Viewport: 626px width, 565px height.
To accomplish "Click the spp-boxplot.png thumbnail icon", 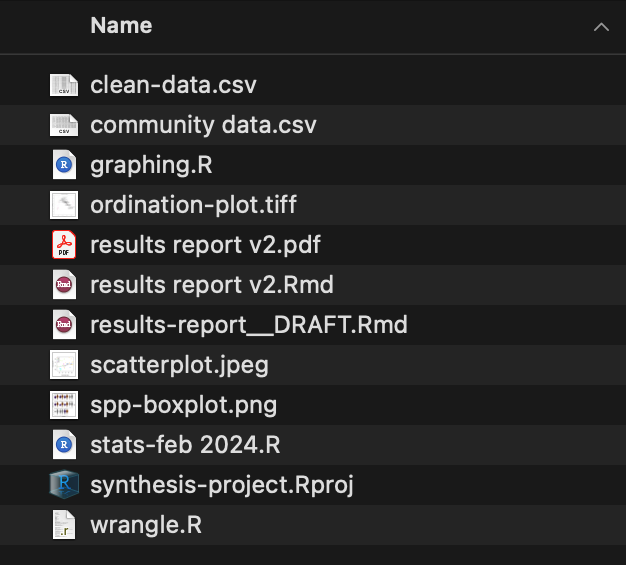I will pyautogui.click(x=64, y=405).
